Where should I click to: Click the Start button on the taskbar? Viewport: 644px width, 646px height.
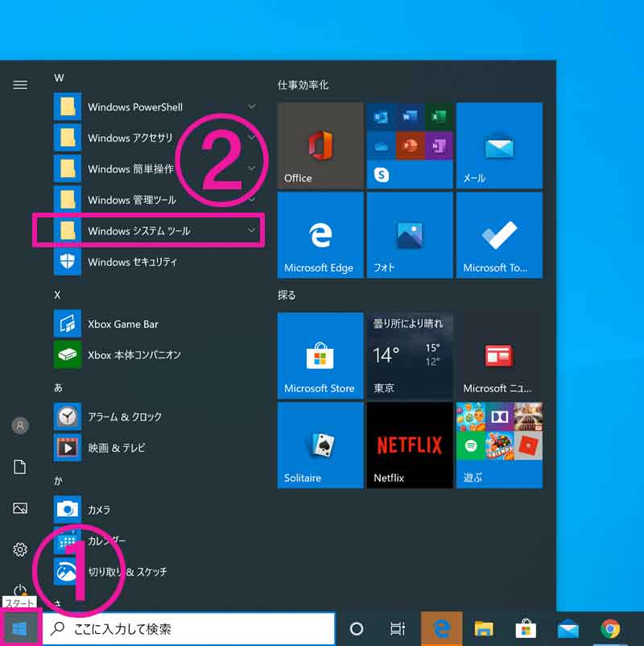(19, 628)
